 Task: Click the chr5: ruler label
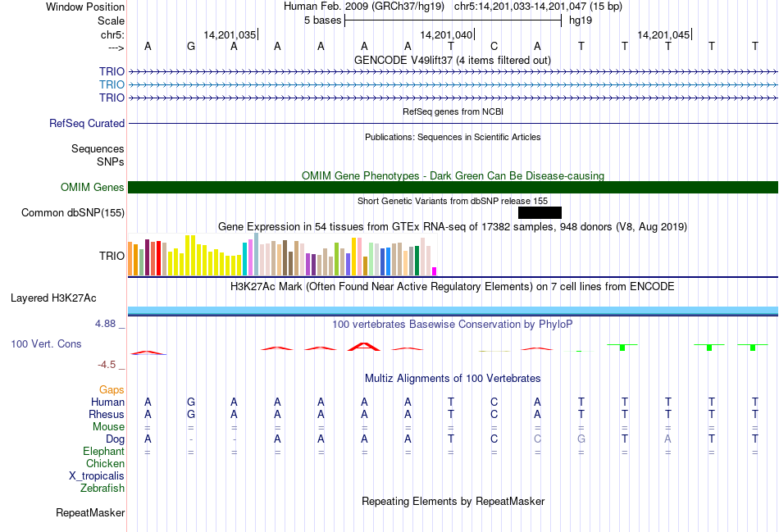point(113,34)
